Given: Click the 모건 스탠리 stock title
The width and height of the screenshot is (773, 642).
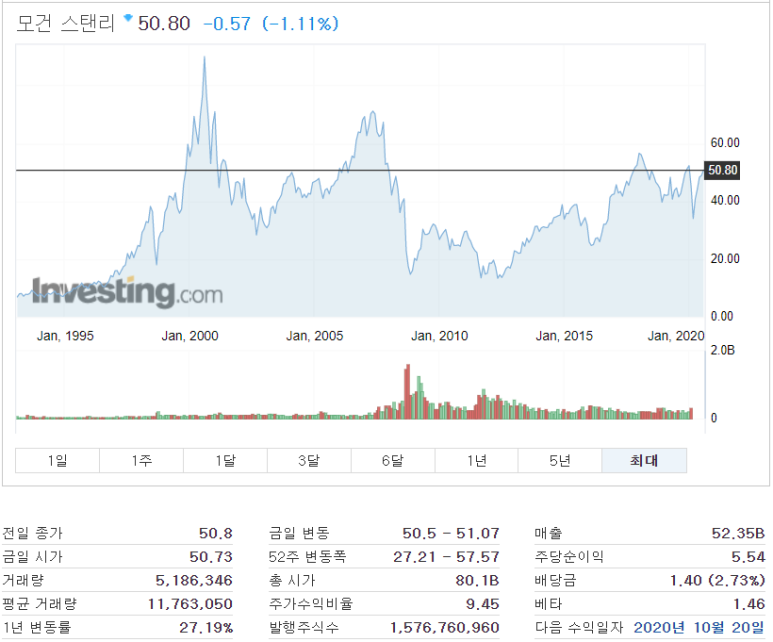Looking at the screenshot, I should click(65, 23).
